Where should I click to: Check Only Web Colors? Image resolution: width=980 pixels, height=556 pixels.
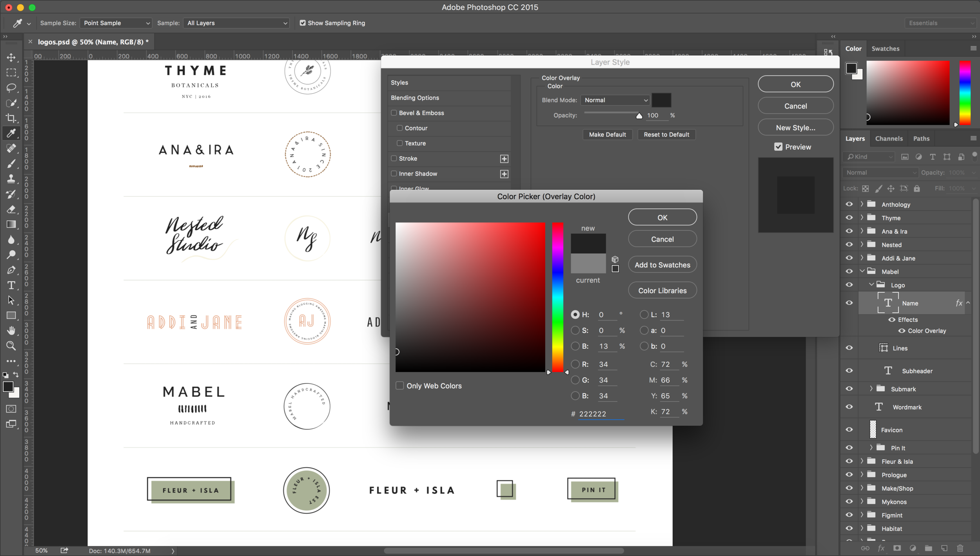(400, 386)
